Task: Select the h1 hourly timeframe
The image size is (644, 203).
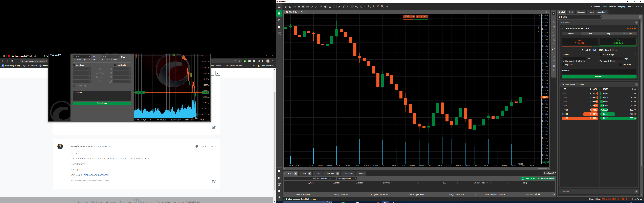Action: click(365, 7)
